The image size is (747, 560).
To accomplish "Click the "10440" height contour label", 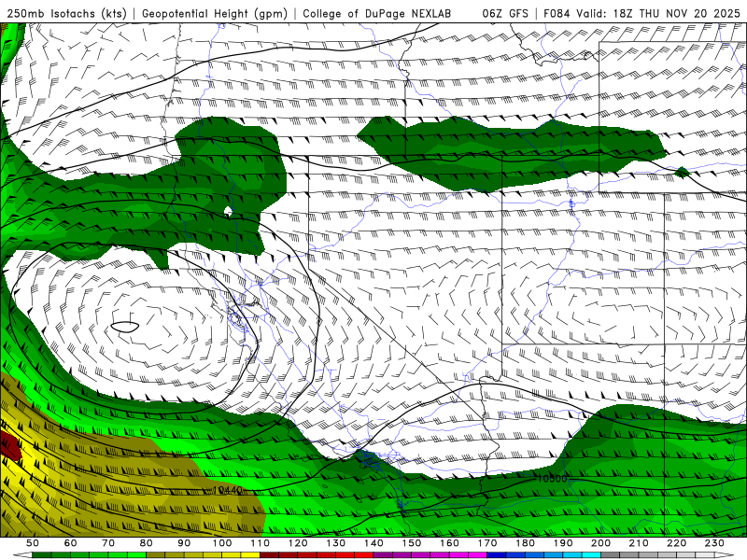I will click(x=228, y=489).
